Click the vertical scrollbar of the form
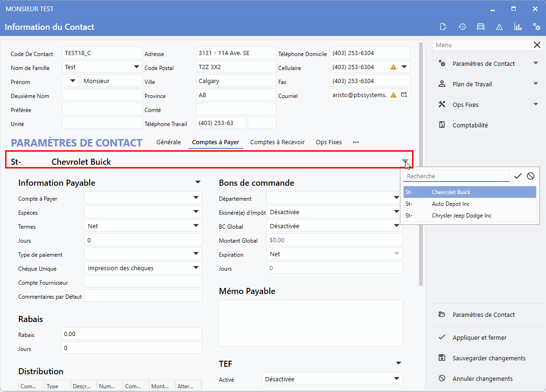Image resolution: width=546 pixels, height=392 pixels. (x=420, y=164)
